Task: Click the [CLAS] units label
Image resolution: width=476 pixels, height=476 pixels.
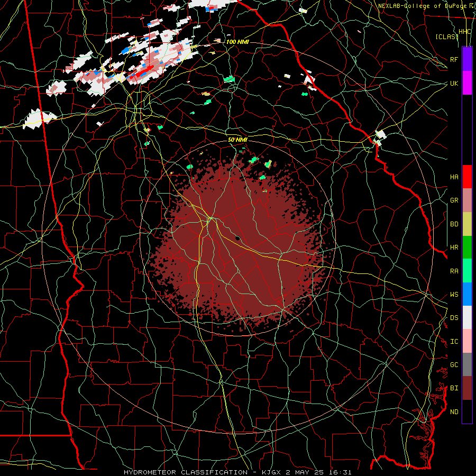Action: [446, 36]
